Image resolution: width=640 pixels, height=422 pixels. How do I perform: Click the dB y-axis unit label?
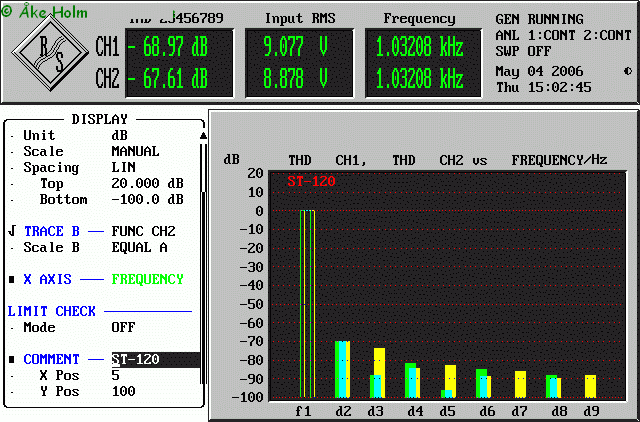click(x=231, y=160)
